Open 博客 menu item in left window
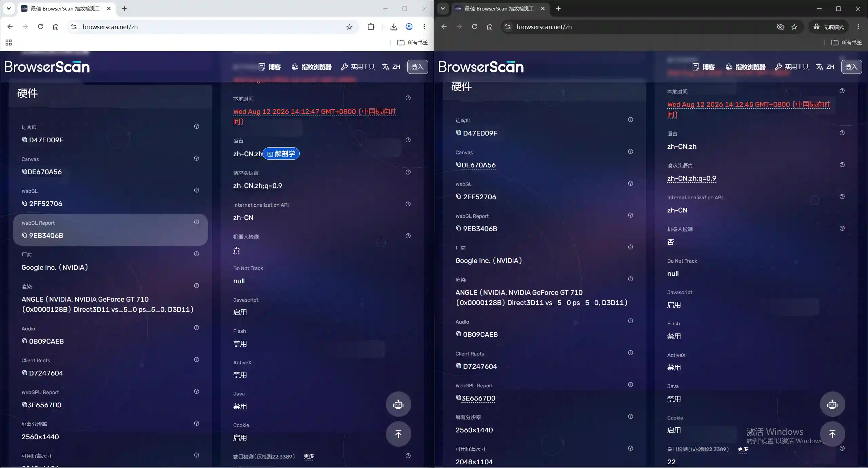 (270, 67)
